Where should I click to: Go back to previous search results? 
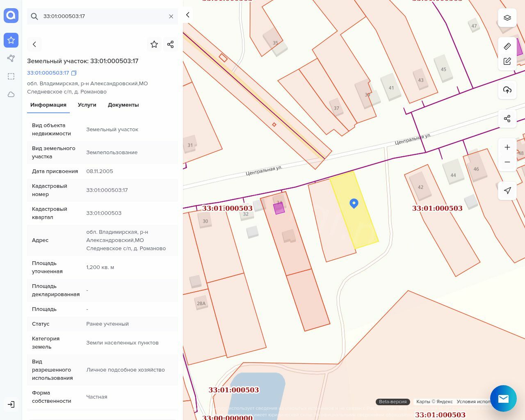34,44
